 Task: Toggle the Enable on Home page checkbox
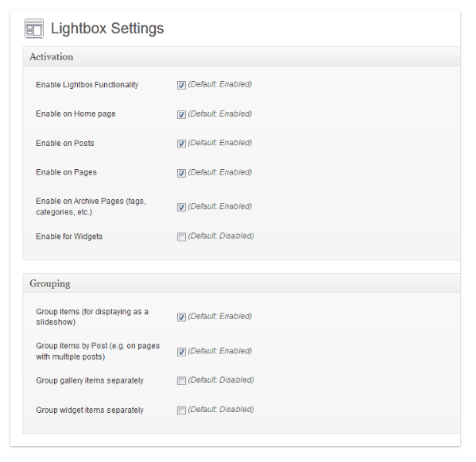click(181, 114)
